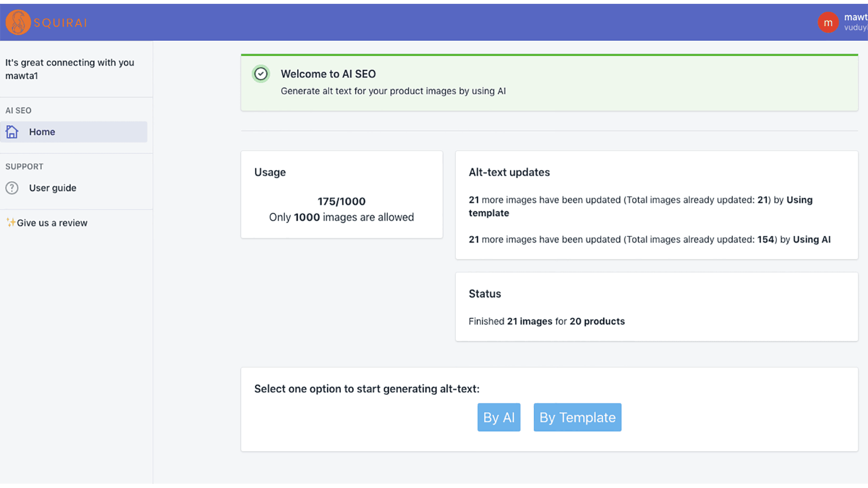Click the Give us a review link

point(52,222)
